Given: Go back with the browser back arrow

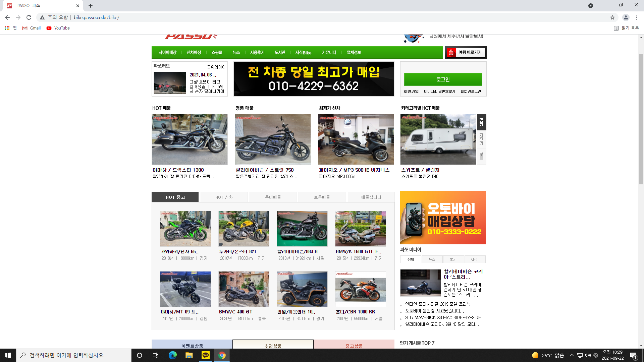Looking at the screenshot, I should pos(7,17).
